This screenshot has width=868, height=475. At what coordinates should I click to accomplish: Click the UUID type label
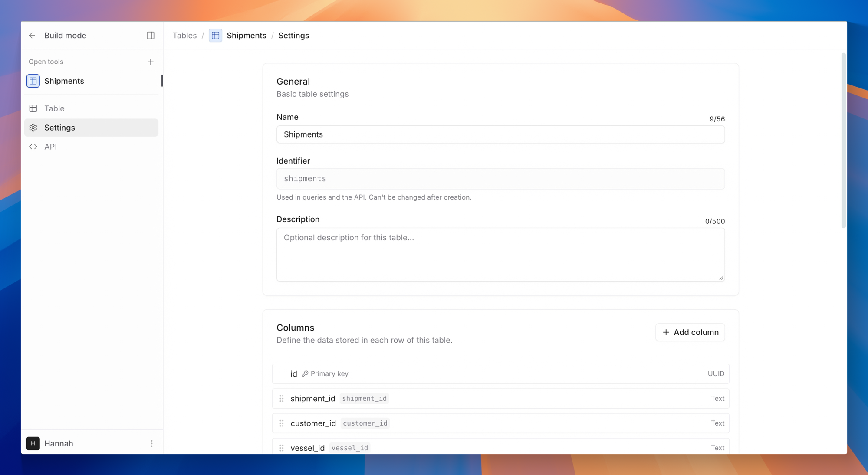coord(716,373)
